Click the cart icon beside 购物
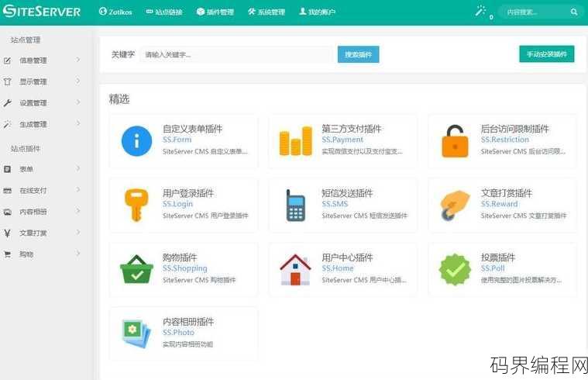The height and width of the screenshot is (380, 588). pyautogui.click(x=7, y=254)
